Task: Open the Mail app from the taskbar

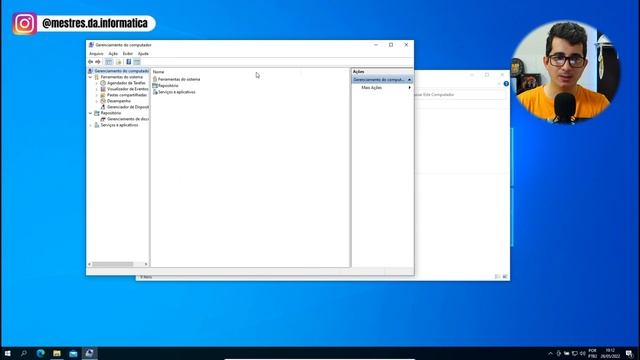Action: coord(73,353)
